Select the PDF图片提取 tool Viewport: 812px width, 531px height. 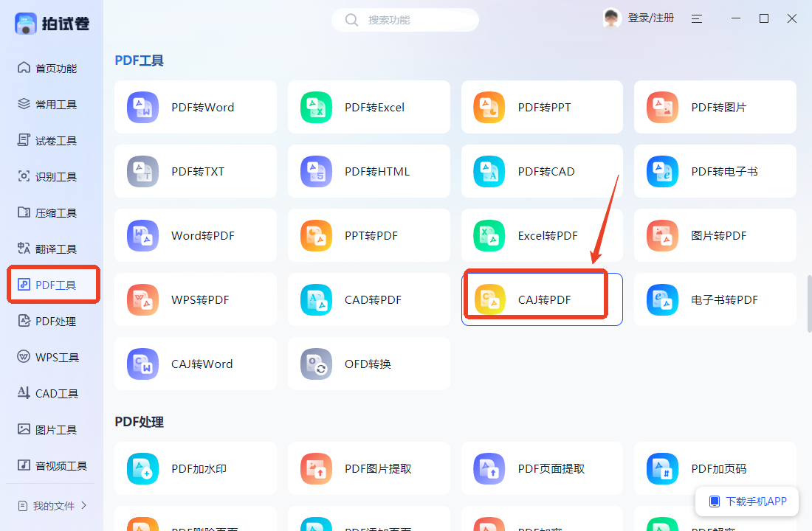coord(368,468)
